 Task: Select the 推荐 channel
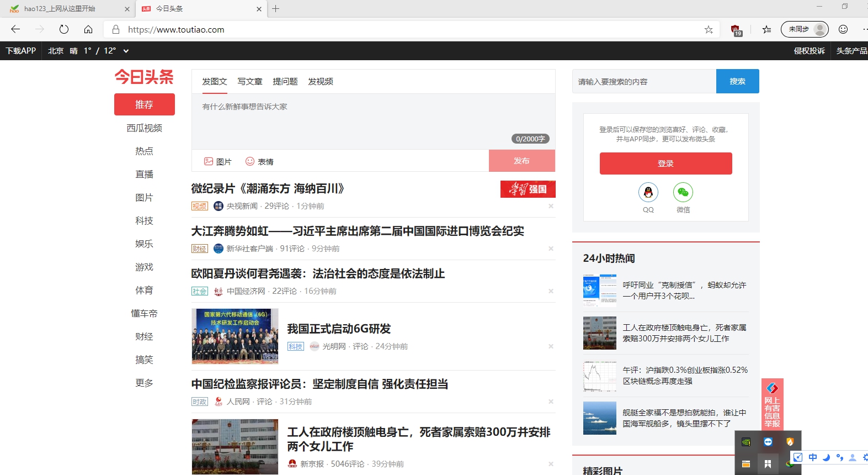[x=145, y=104]
